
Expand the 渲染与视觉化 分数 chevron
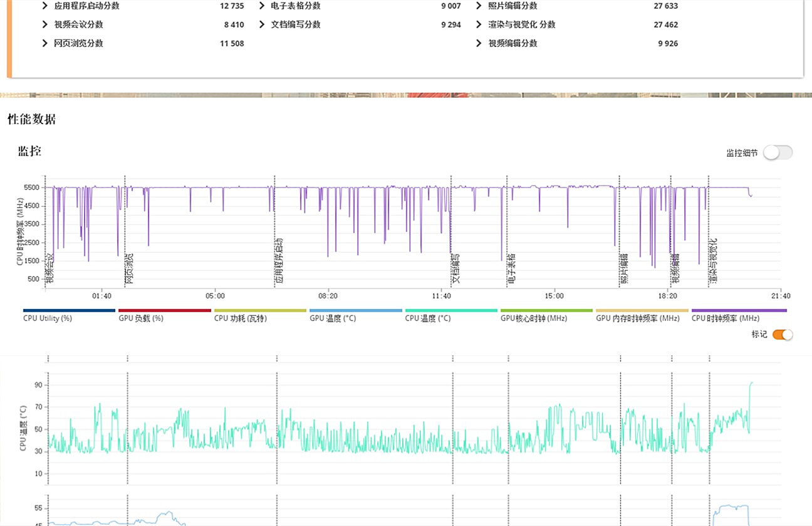479,24
